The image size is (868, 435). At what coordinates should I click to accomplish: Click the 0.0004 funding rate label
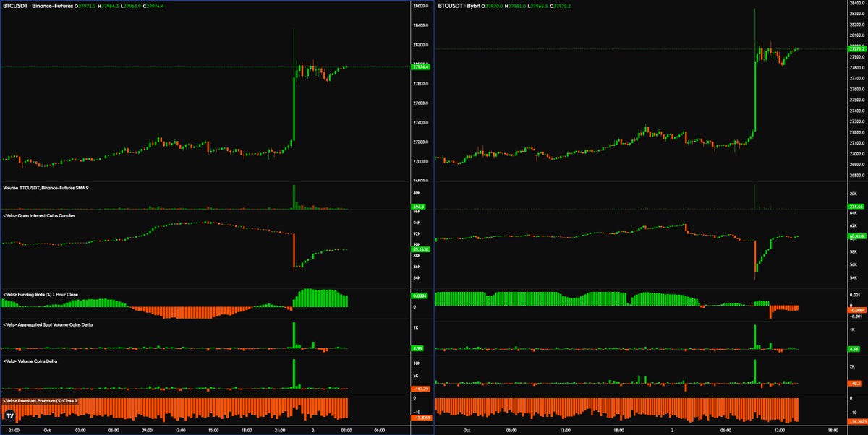click(419, 296)
